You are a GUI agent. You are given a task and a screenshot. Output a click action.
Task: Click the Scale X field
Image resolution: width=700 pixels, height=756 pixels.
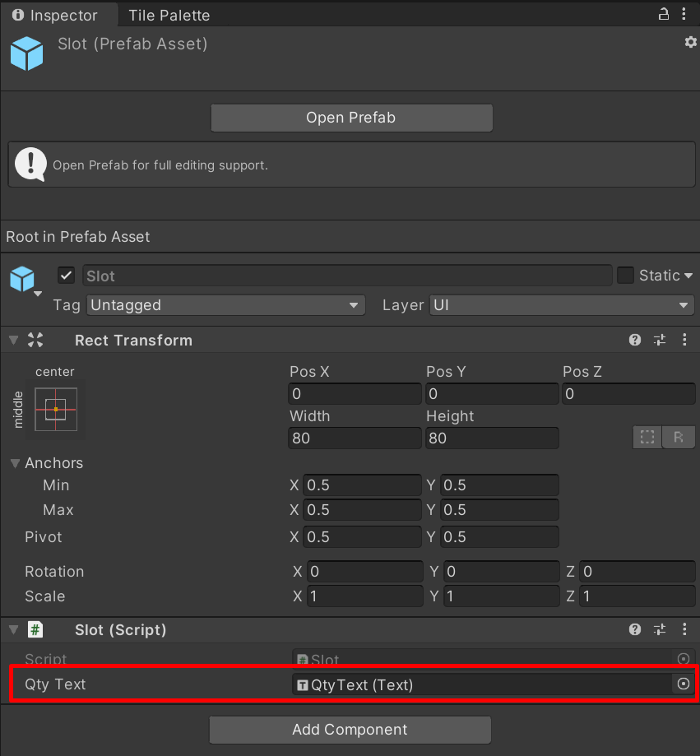(365, 596)
